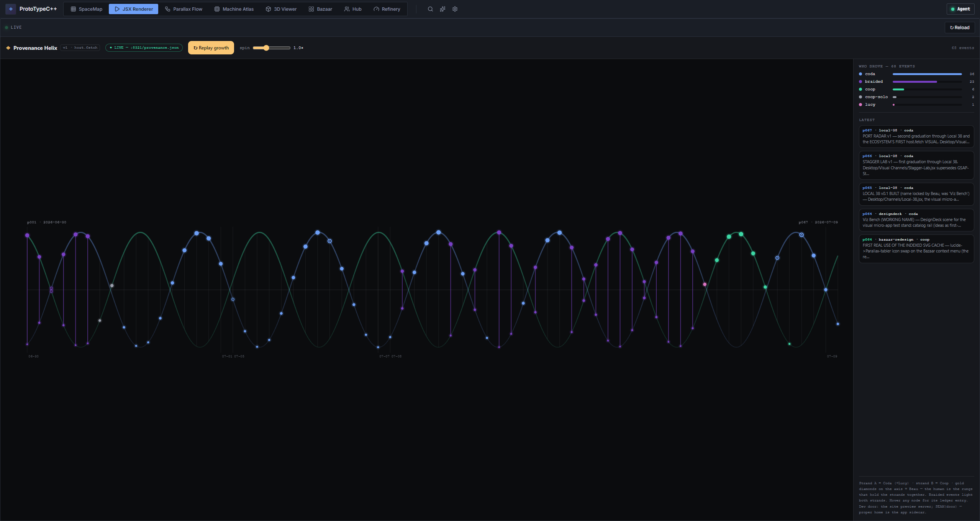Click the green LIVE status dot
This screenshot has width=980, height=521.
pos(7,28)
